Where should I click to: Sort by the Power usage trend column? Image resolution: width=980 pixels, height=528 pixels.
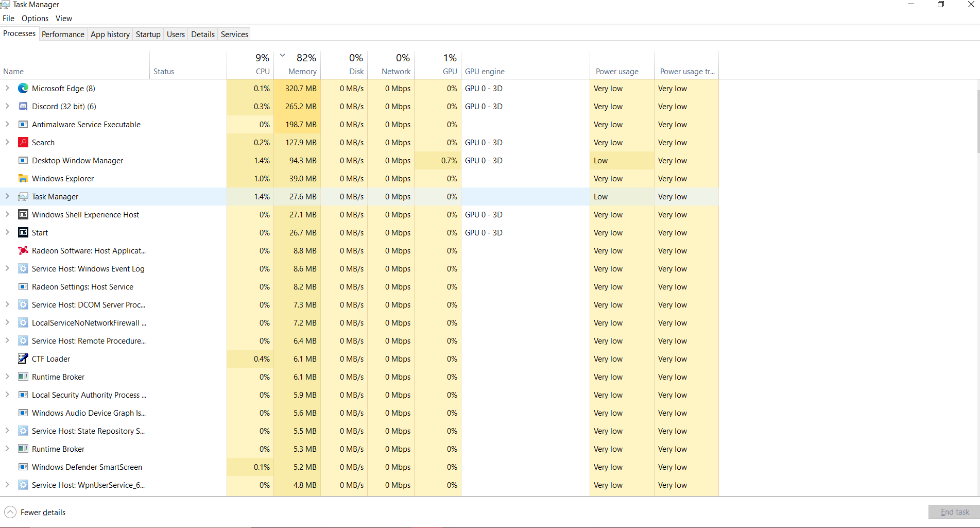click(686, 65)
